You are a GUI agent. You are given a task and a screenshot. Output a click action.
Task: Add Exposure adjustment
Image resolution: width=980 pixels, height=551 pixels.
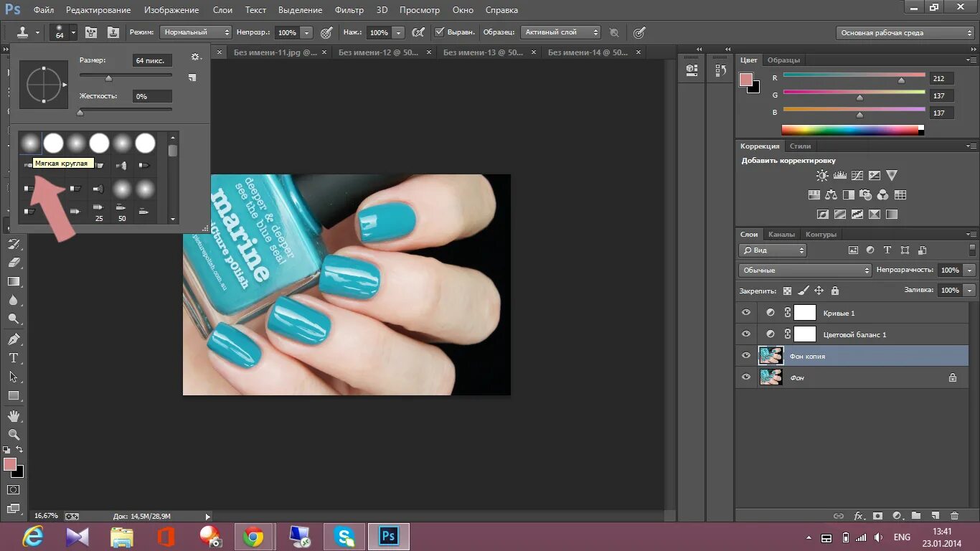[x=874, y=175]
